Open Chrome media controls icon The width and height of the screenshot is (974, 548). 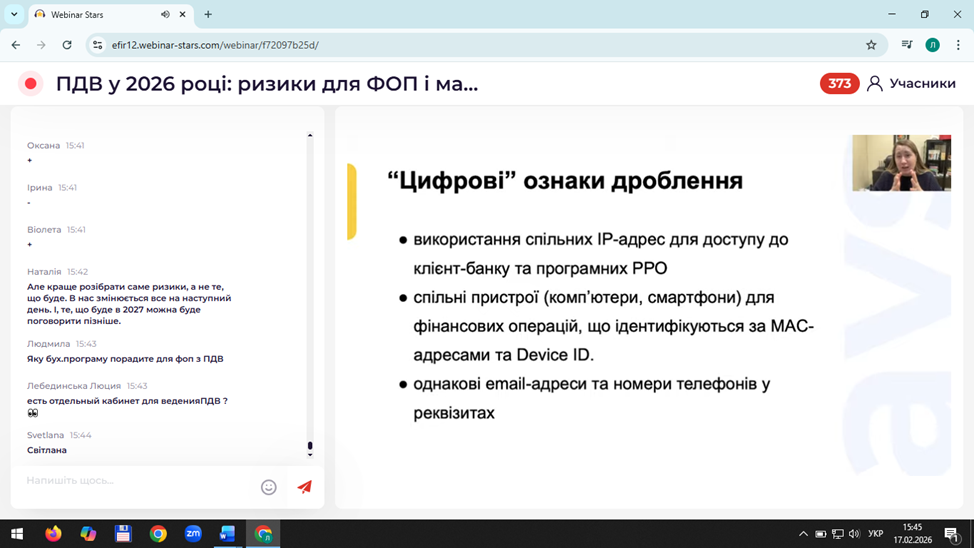(x=906, y=45)
